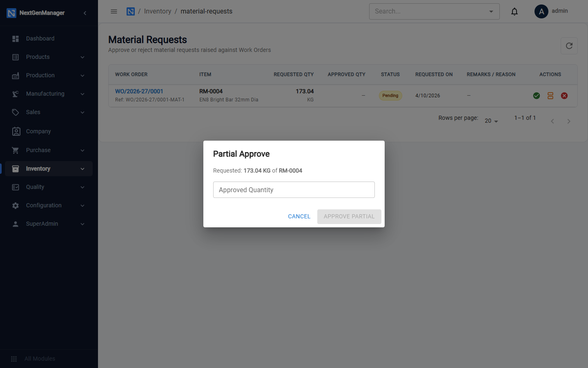Expand the Products menu
The image size is (588, 368).
tap(49, 57)
